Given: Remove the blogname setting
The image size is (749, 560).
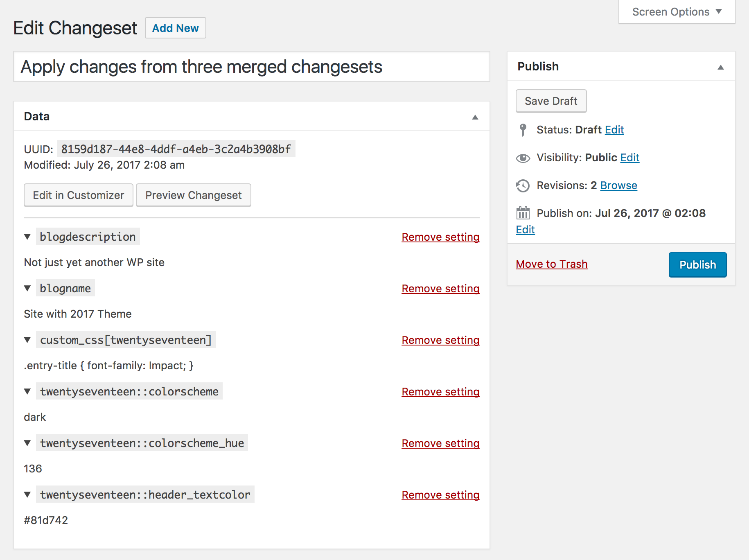Looking at the screenshot, I should pos(440,289).
